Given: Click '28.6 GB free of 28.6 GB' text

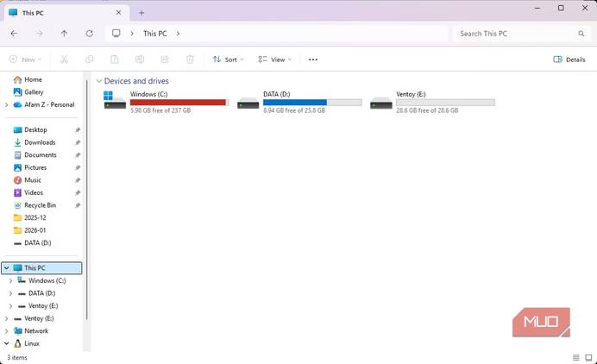Looking at the screenshot, I should coord(427,110).
